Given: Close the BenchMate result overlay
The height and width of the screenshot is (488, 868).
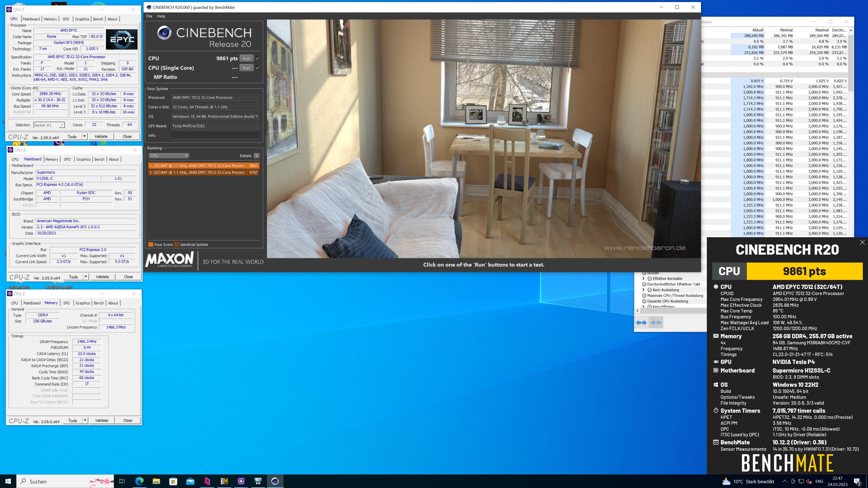Looking at the screenshot, I should 862,242.
